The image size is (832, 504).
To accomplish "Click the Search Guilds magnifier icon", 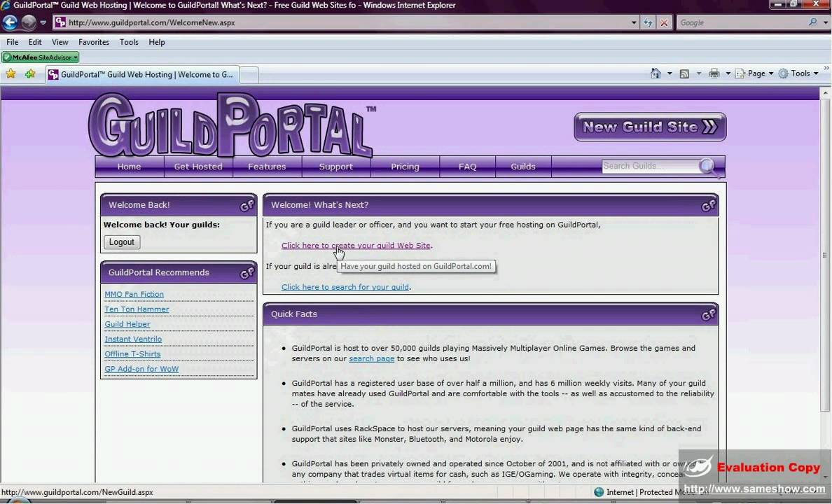I will click(709, 167).
